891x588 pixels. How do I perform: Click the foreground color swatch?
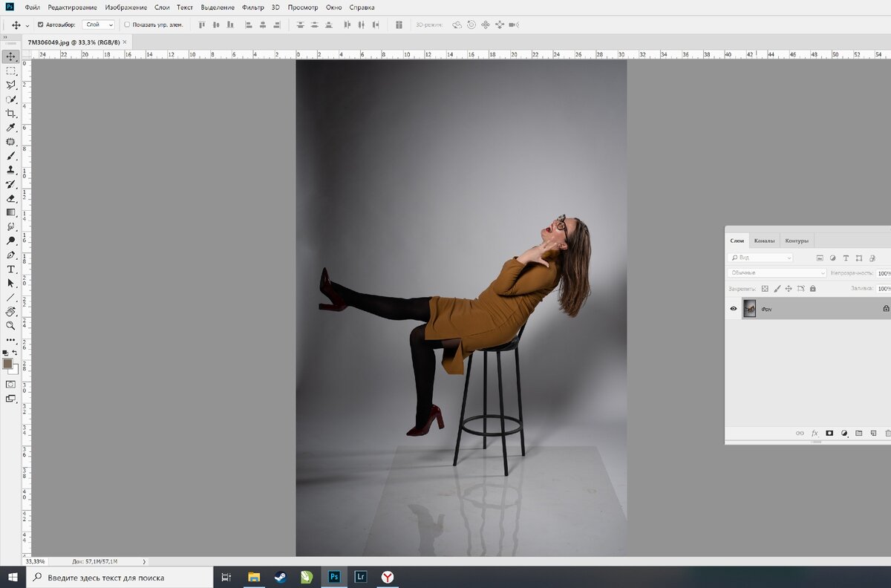(x=8, y=363)
